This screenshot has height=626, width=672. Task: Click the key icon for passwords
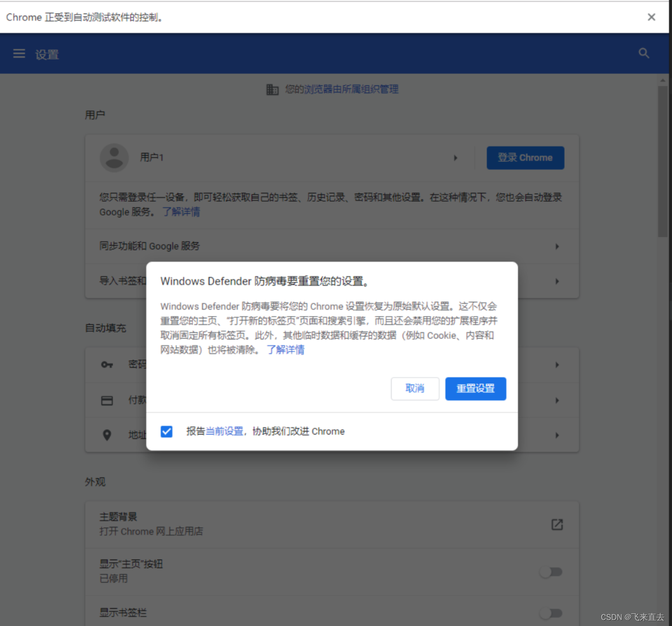pos(107,365)
